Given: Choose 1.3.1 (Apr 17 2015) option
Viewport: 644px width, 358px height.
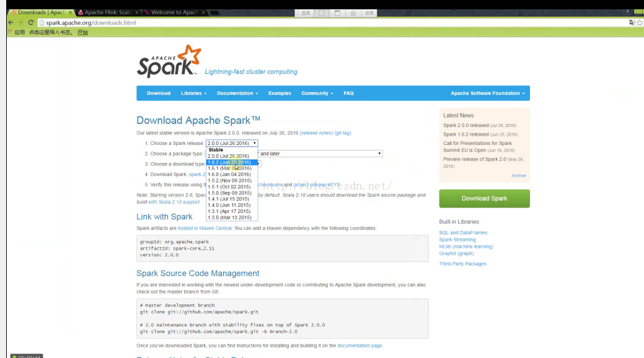Looking at the screenshot, I should click(x=232, y=211).
